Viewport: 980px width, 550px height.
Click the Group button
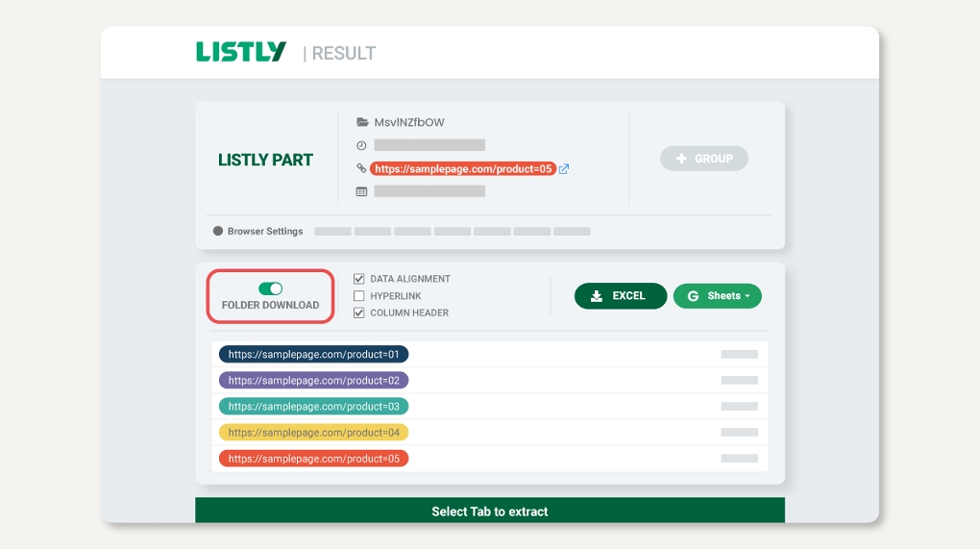click(x=703, y=159)
